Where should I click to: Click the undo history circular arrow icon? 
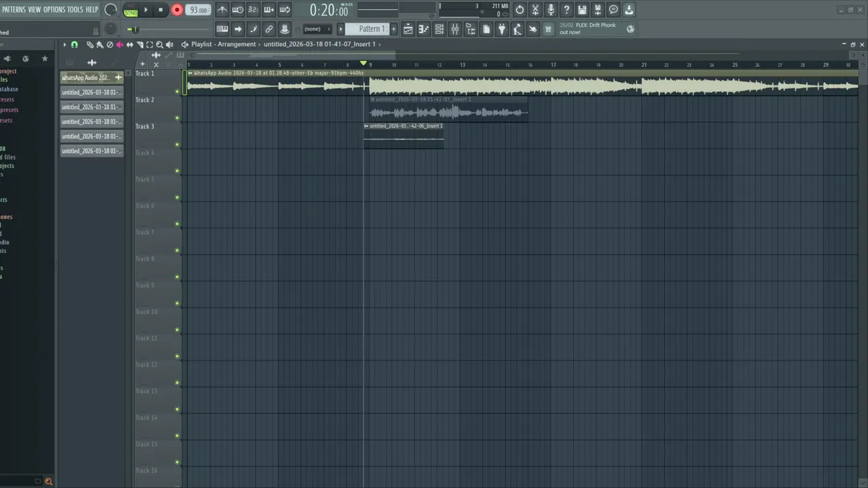[519, 9]
